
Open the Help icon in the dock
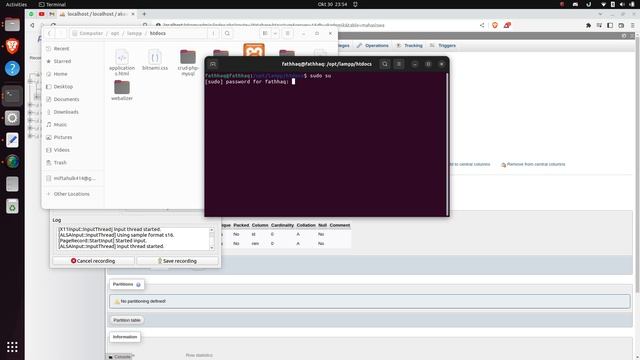click(x=12, y=68)
